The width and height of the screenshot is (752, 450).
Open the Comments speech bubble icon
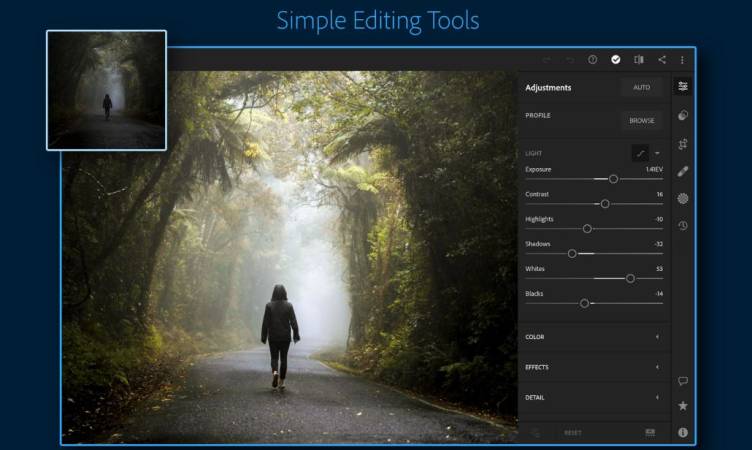pos(683,381)
